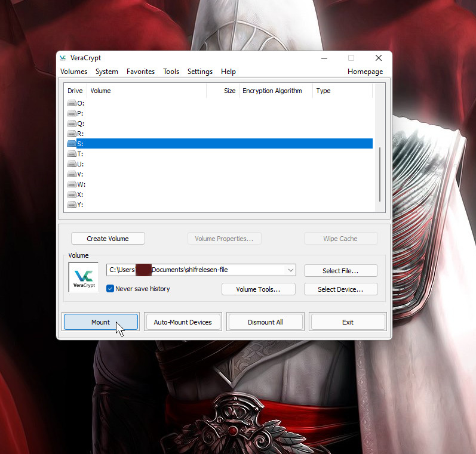
Task: Click the drive icon for X:
Action: coord(71,194)
